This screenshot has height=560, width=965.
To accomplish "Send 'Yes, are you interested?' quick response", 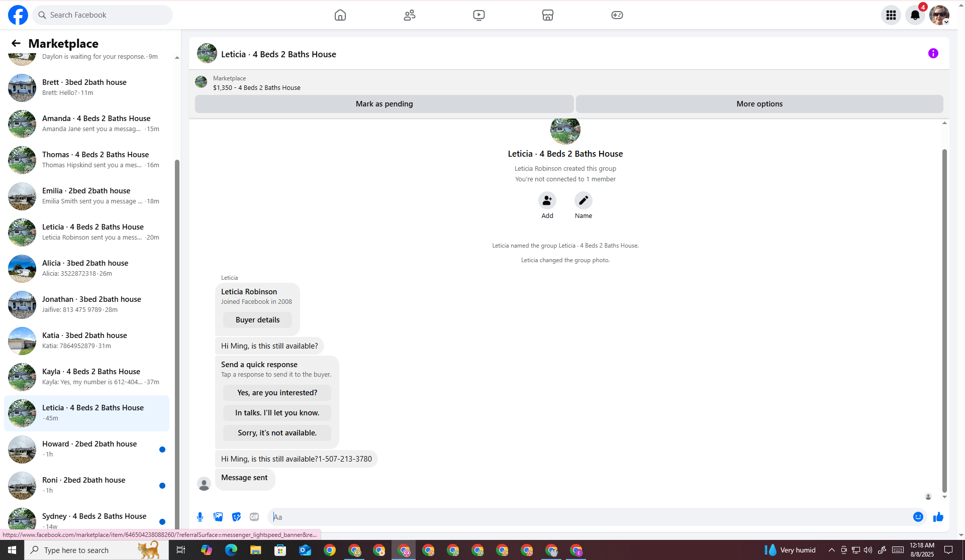I will point(277,393).
